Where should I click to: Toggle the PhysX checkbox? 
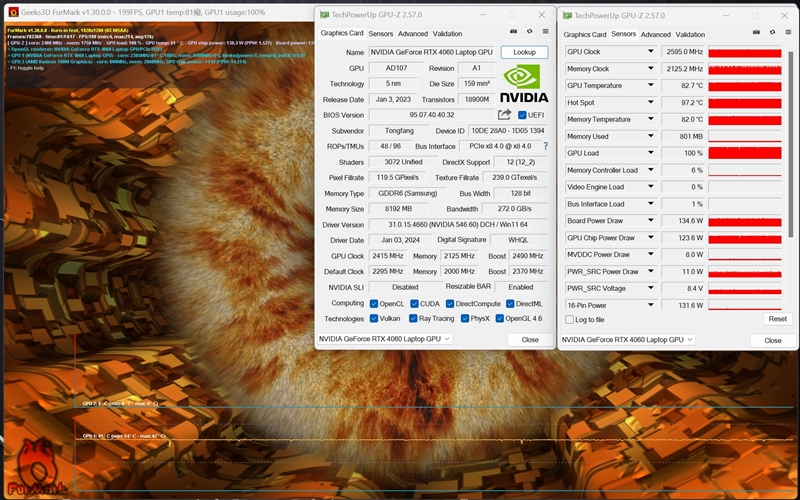tap(465, 318)
